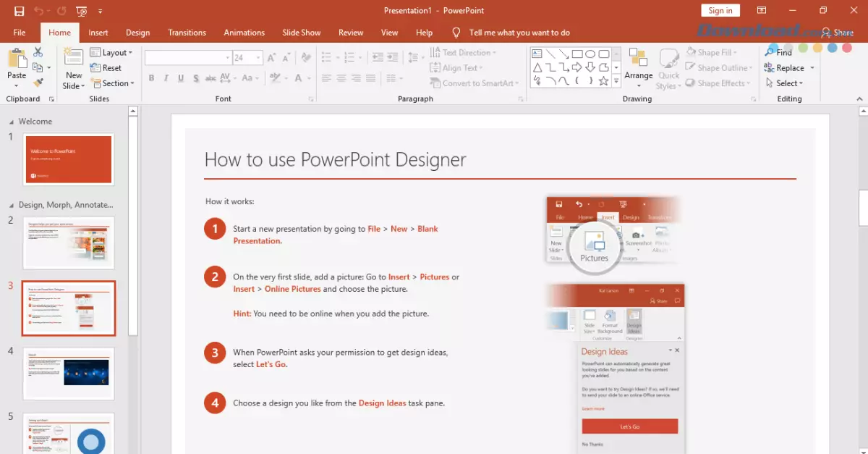
Task: Select slide 4 thumbnail in panel
Action: (x=68, y=374)
